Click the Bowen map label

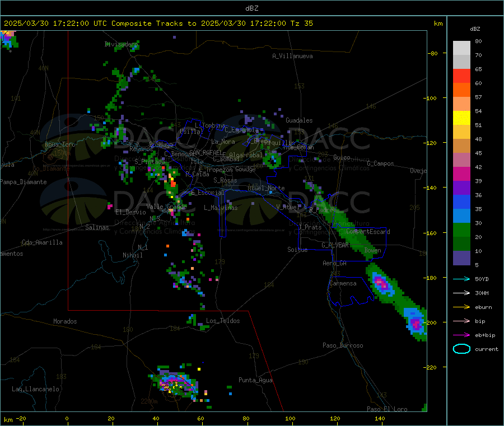click(x=372, y=251)
